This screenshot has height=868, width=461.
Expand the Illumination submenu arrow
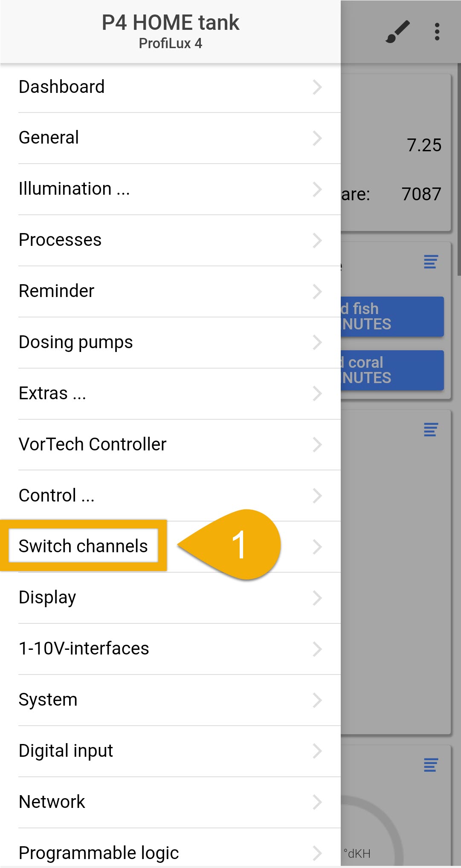tap(317, 189)
